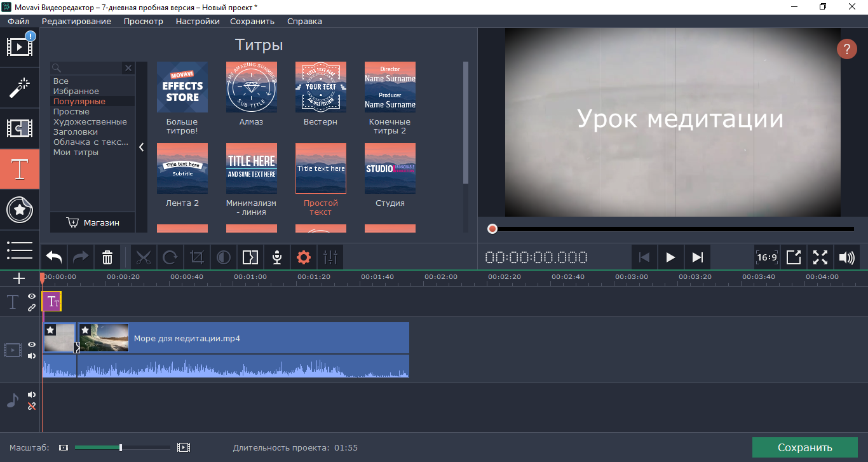Click the scissors split clip tool
The height and width of the screenshot is (462, 868).
[x=144, y=257]
